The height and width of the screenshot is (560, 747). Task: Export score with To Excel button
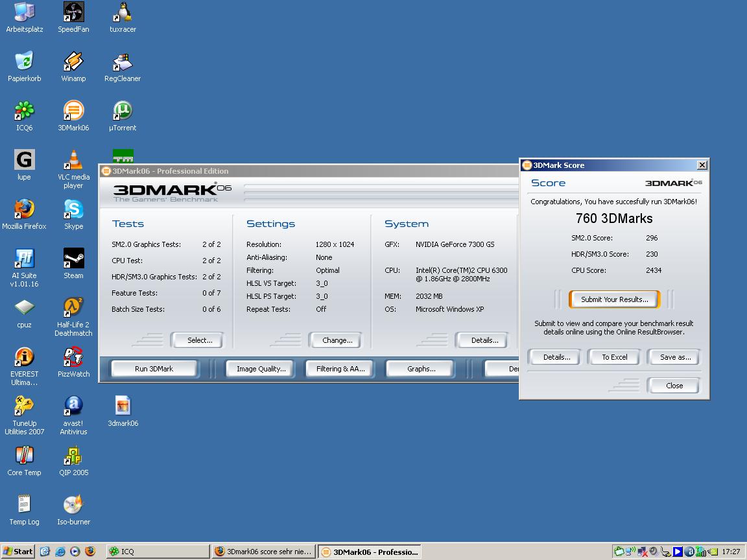[614, 357]
